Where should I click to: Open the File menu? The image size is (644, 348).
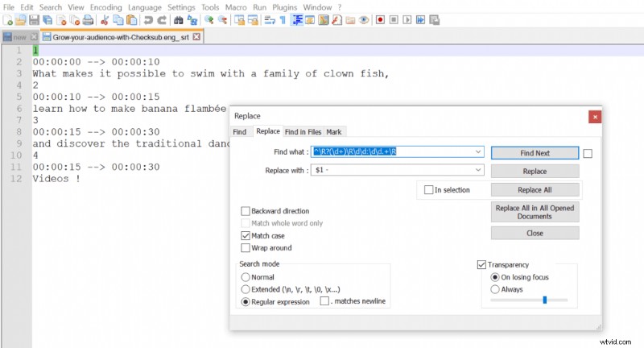pos(9,7)
